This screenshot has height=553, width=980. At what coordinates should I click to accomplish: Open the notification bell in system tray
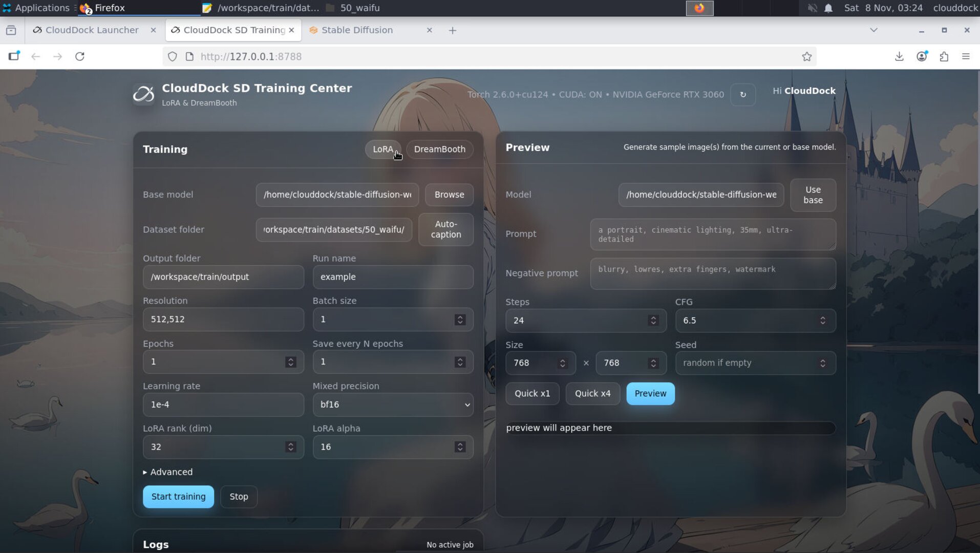click(828, 8)
